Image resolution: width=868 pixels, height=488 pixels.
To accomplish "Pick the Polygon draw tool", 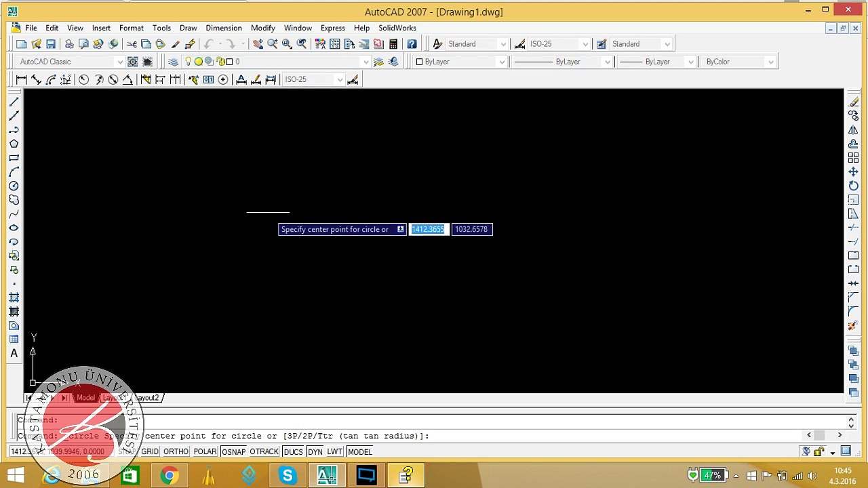I will 14,144.
